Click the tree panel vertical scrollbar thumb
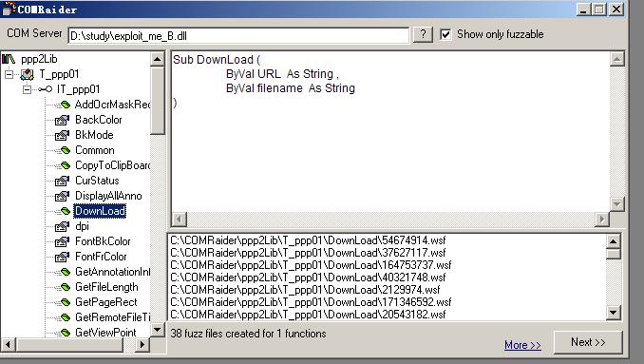Image resolution: width=644 pixels, height=364 pixels. coord(158,100)
